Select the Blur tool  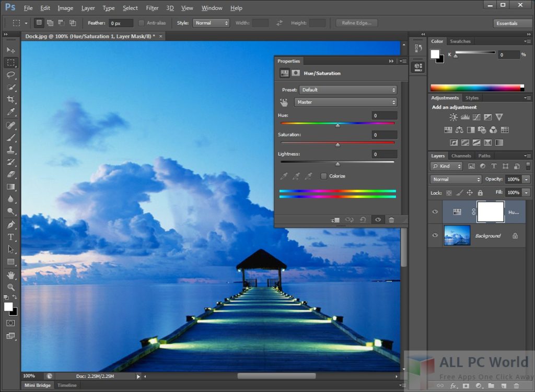[10, 199]
